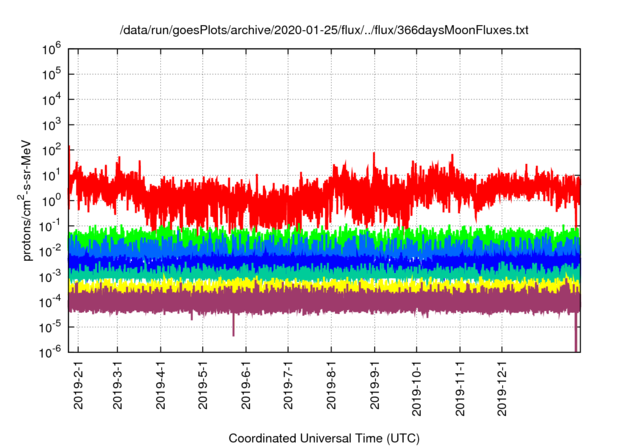Image resolution: width=640 pixels, height=448 pixels.
Task: Click the 2019-4-1 date label
Action: pos(160,386)
